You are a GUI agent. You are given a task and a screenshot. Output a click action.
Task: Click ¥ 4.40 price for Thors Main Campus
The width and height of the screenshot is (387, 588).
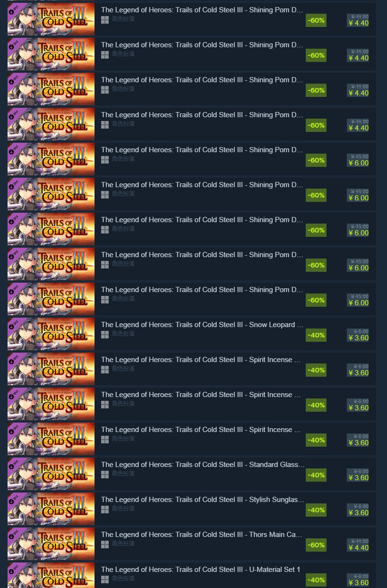[x=358, y=548]
